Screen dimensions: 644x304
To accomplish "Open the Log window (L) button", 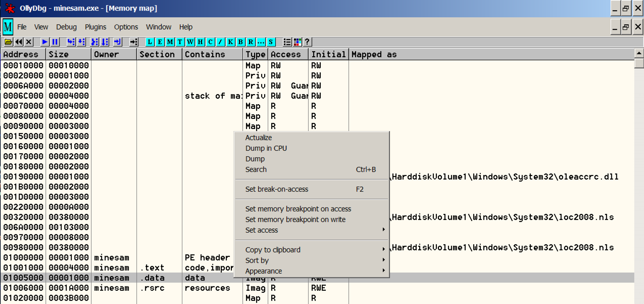I will (x=150, y=42).
